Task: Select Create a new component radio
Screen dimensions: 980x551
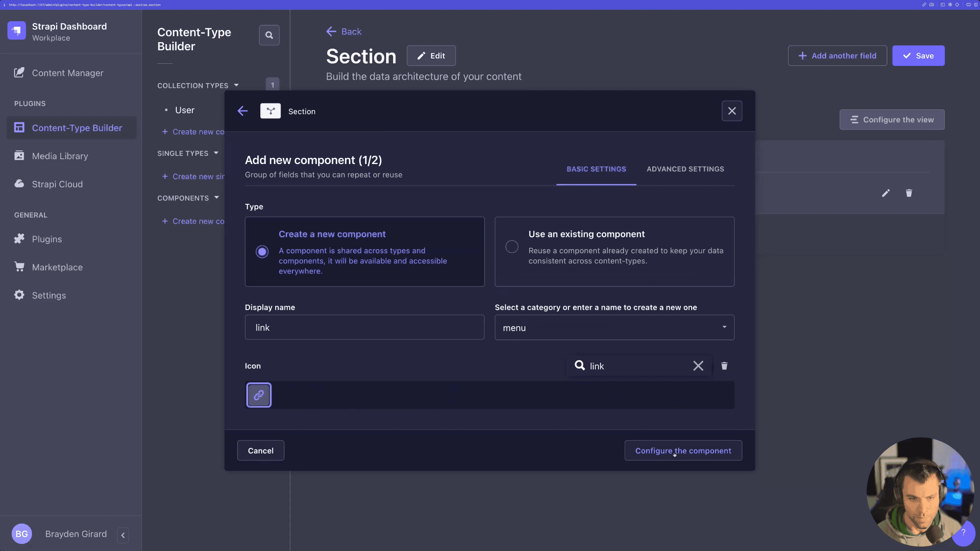Action: (x=262, y=252)
